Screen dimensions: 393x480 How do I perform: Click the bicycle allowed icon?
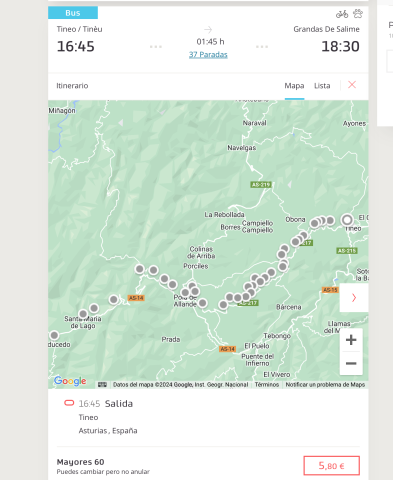tap(342, 14)
